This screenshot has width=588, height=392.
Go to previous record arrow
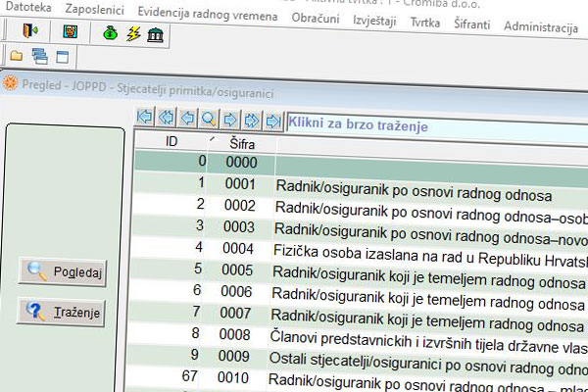tap(187, 118)
